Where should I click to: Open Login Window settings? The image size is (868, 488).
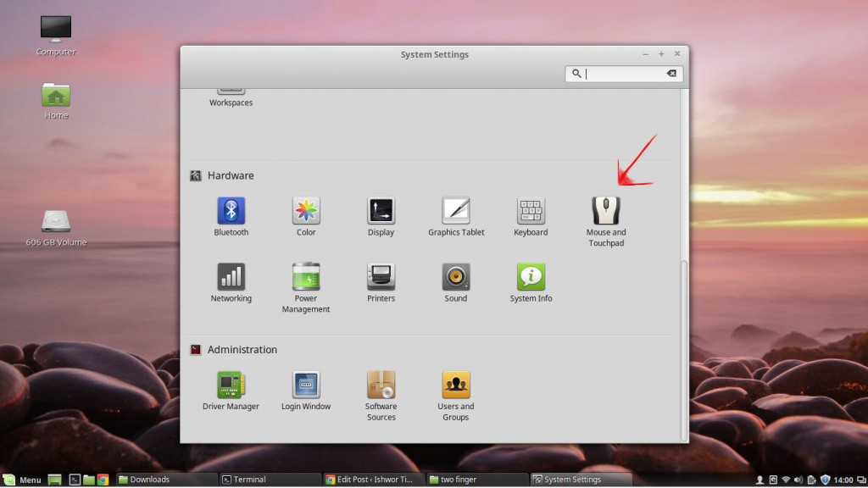pos(305,391)
